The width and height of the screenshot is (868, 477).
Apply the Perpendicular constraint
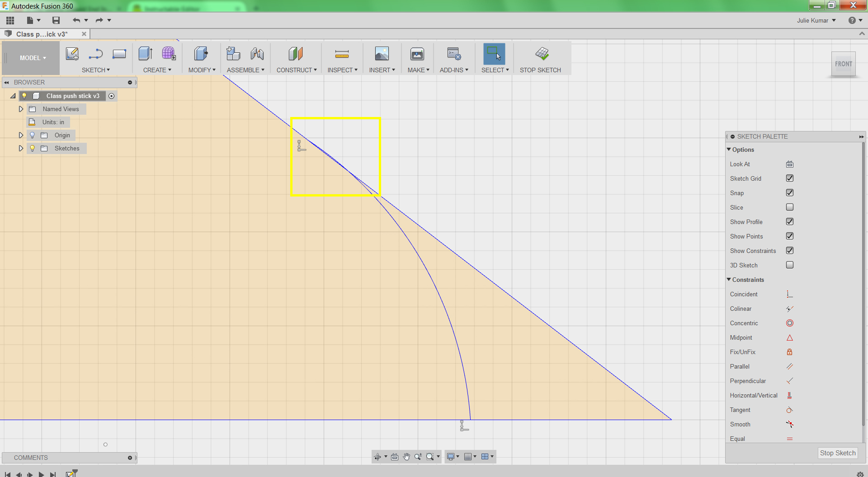(790, 381)
